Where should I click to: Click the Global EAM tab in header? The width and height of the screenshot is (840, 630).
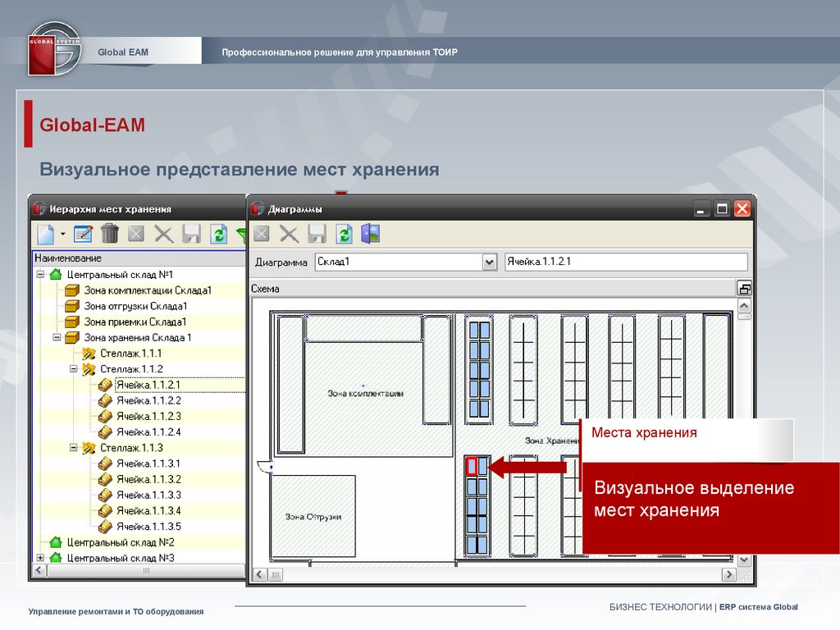pos(123,52)
